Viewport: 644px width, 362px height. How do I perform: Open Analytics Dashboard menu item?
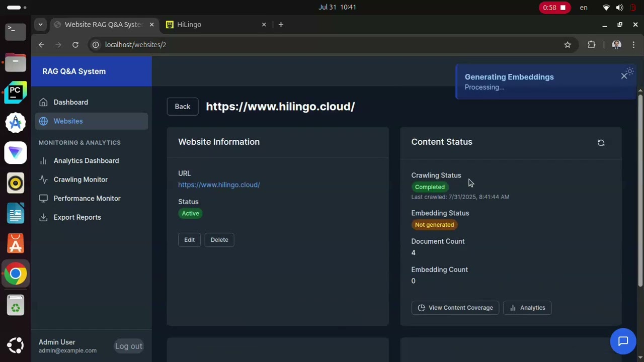tap(92, 161)
